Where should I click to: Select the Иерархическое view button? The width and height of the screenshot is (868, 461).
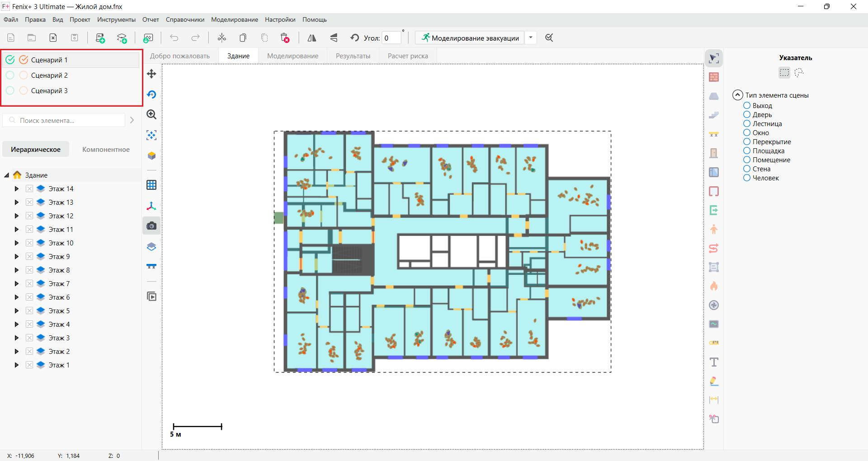tap(36, 149)
